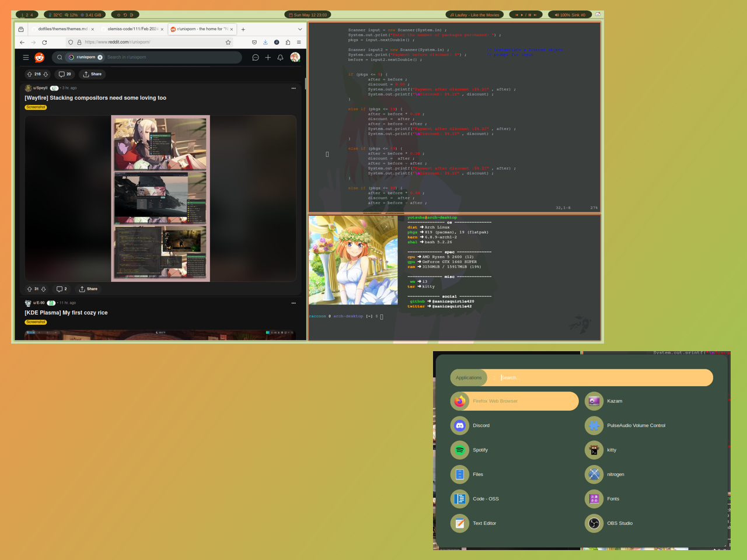Open the Reddit user avatar menu
The height and width of the screenshot is (560, 747).
click(295, 57)
